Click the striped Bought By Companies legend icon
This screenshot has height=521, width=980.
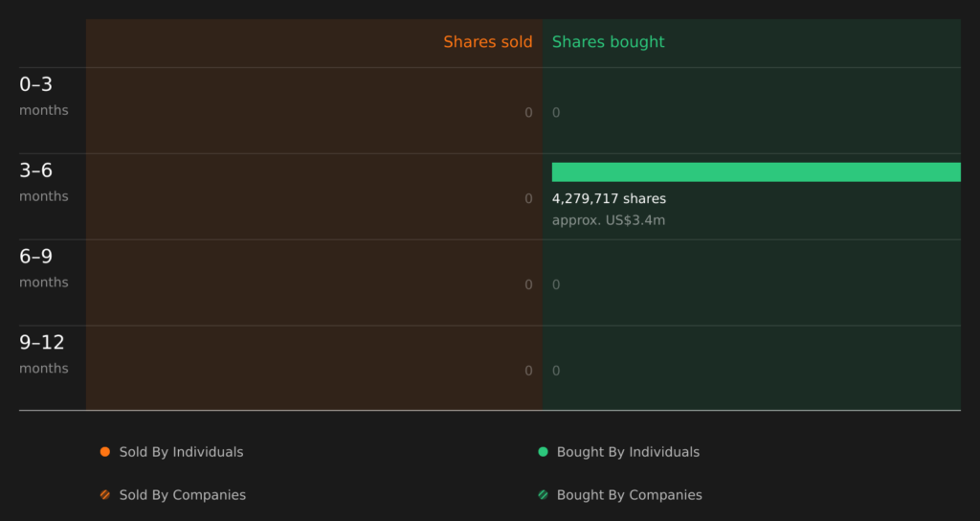coord(543,495)
